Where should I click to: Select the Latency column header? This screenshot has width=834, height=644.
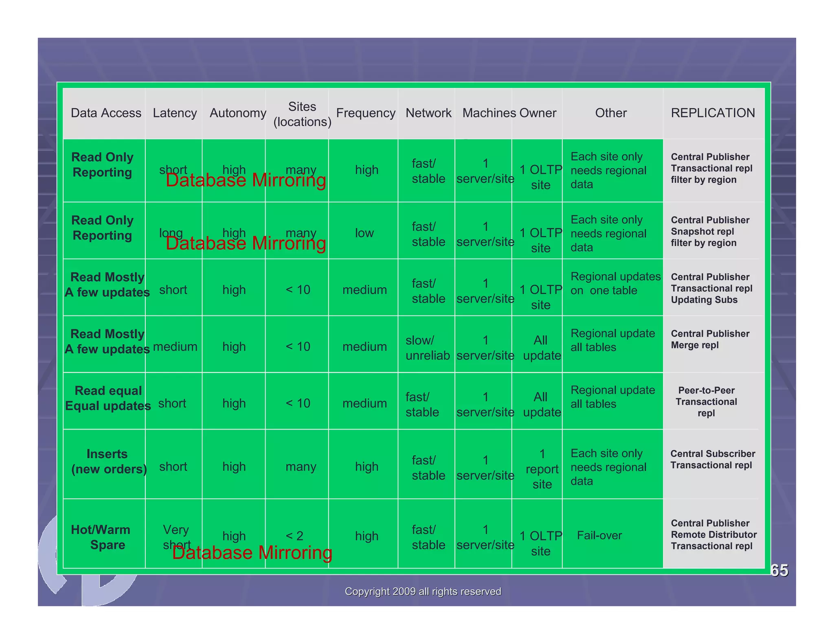pyautogui.click(x=175, y=113)
